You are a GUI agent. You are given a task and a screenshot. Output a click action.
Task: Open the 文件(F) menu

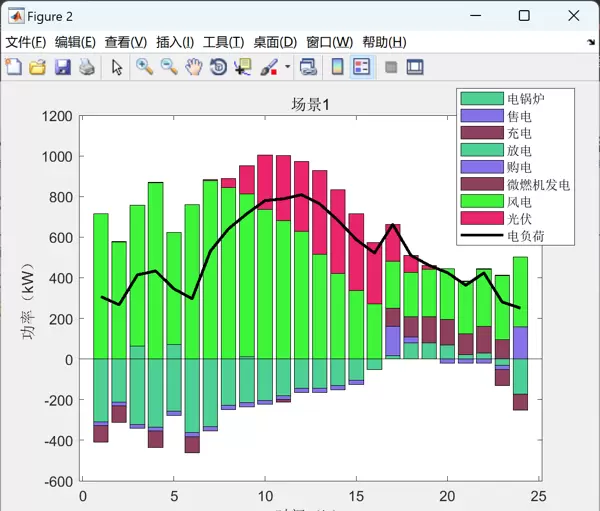point(26,42)
